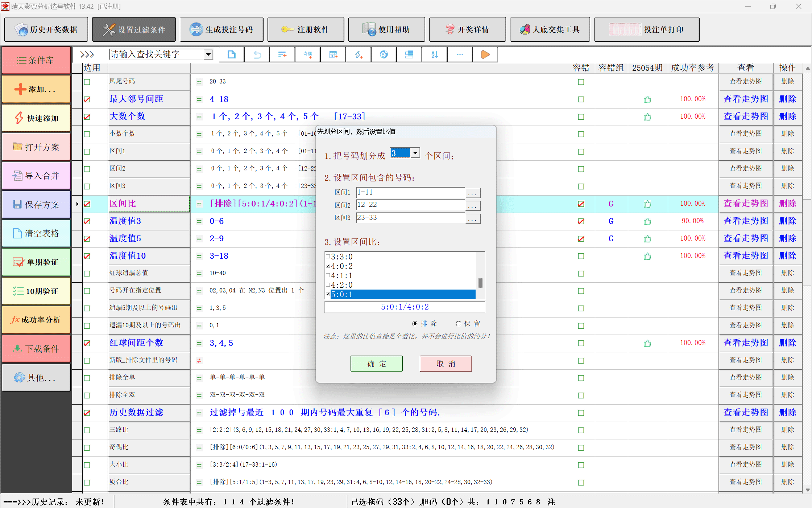
Task: Select the 保留 radio option
Action: point(459,323)
